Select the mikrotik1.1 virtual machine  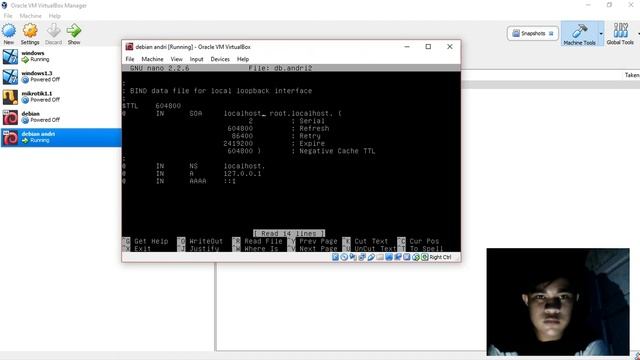click(x=61, y=97)
